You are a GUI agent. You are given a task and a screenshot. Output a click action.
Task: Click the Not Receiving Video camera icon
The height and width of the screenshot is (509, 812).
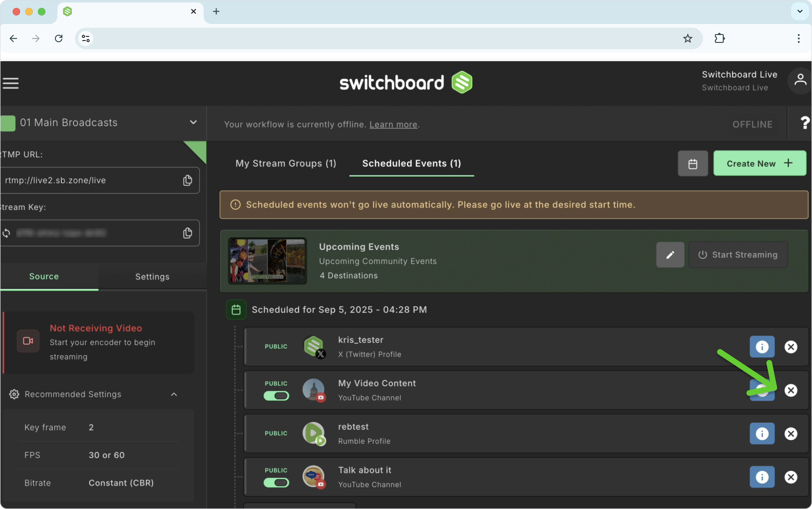[x=28, y=341]
